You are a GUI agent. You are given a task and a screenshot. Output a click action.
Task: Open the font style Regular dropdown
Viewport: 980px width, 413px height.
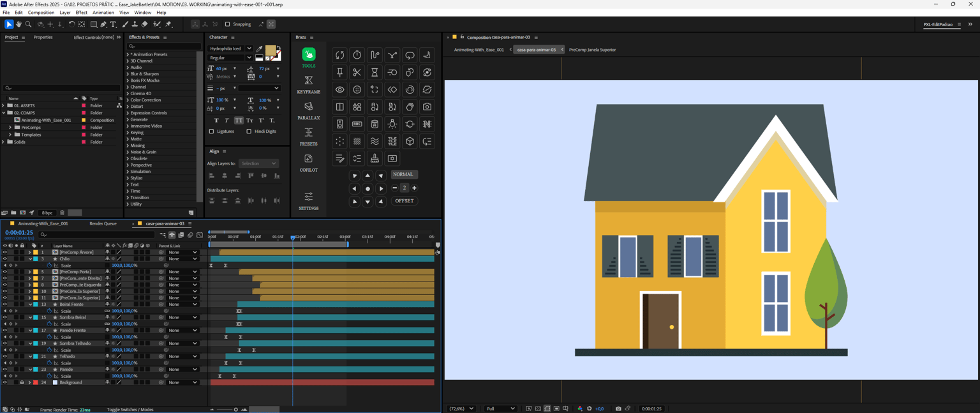point(231,57)
